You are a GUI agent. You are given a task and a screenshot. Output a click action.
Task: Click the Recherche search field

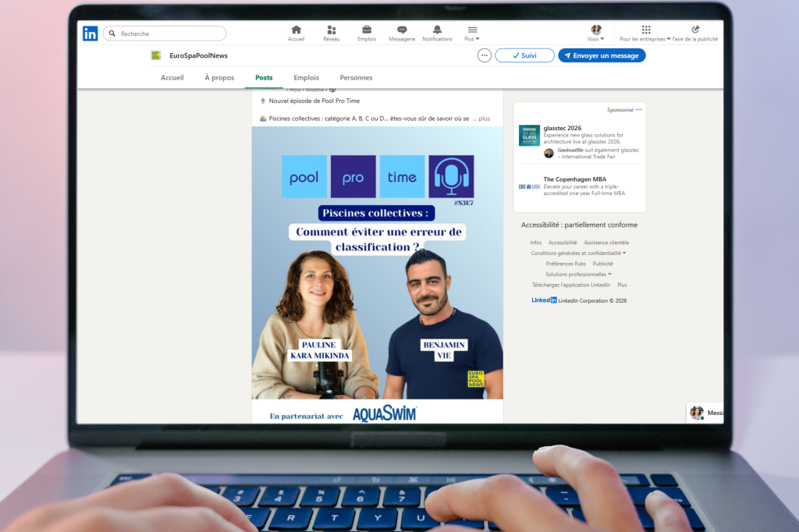coord(165,34)
